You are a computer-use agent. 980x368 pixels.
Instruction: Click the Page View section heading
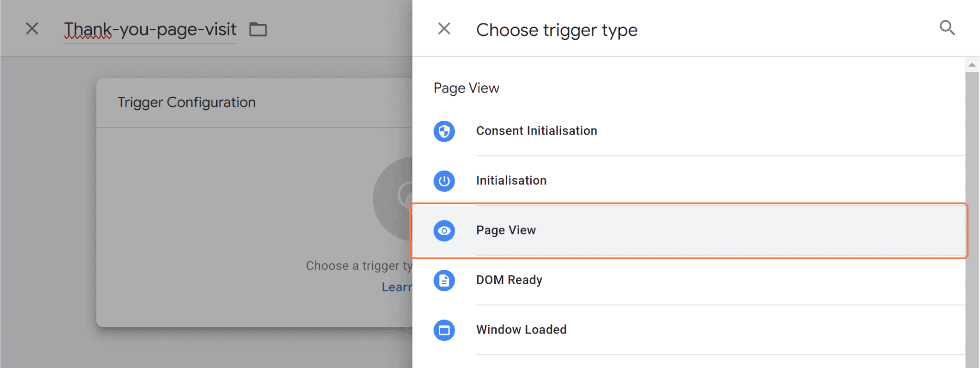(467, 89)
